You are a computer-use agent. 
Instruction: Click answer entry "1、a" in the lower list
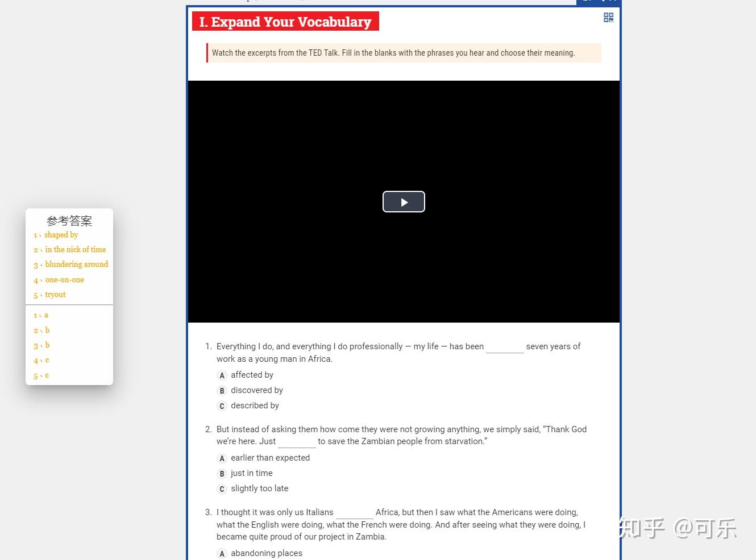pyautogui.click(x=40, y=315)
